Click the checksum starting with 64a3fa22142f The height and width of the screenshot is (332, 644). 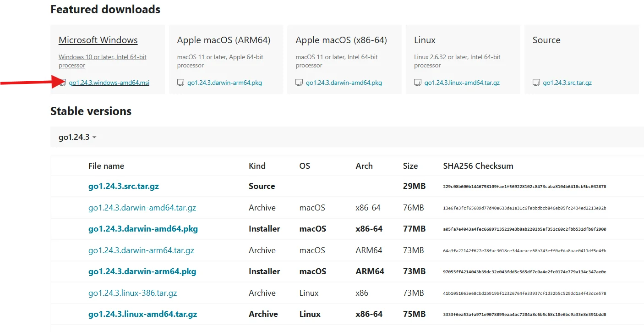525,251
